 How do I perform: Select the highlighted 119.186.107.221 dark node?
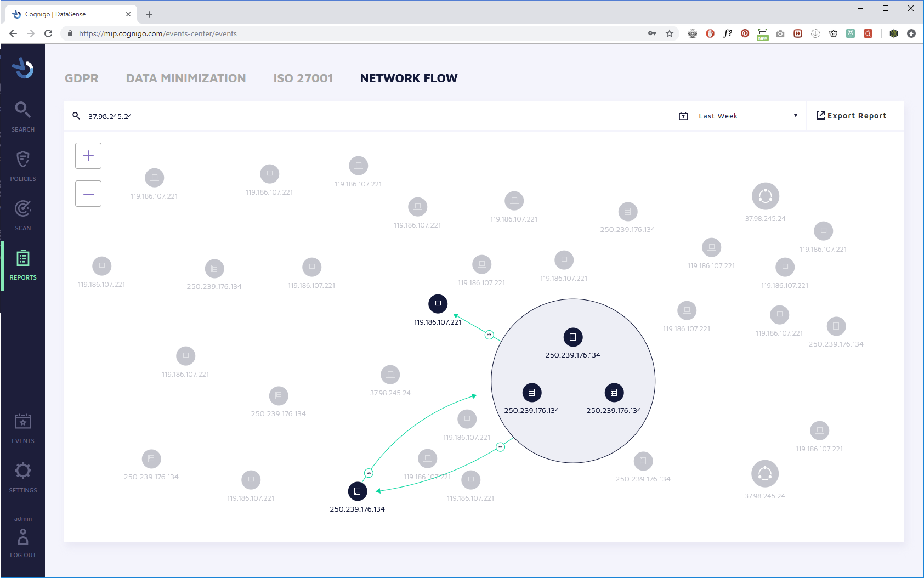(438, 303)
